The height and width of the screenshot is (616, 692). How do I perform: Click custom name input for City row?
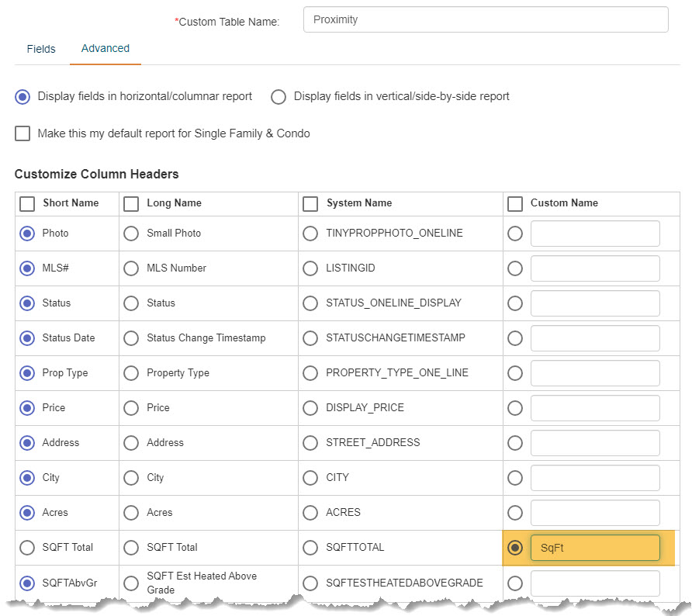[x=595, y=477]
